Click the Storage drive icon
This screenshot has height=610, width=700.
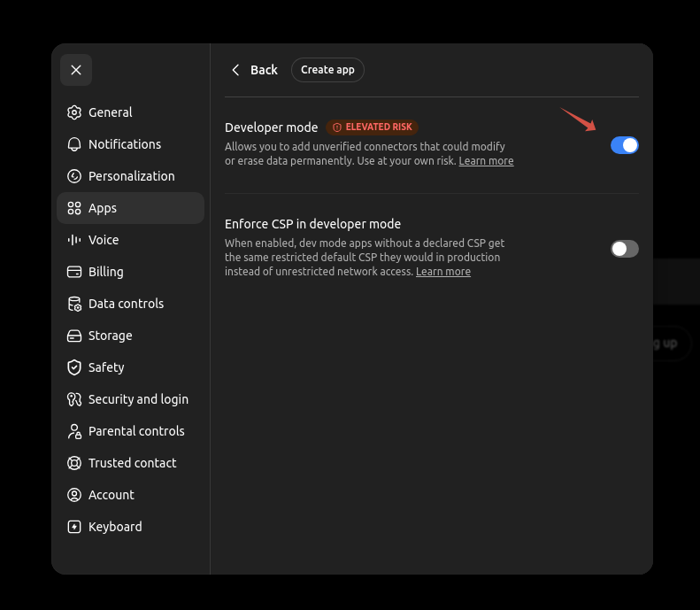pyautogui.click(x=74, y=336)
